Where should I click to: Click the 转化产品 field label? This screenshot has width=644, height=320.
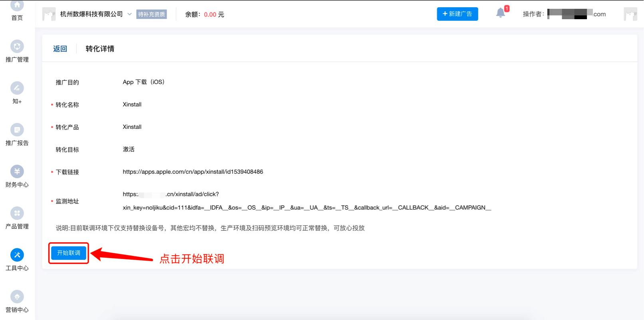click(67, 127)
